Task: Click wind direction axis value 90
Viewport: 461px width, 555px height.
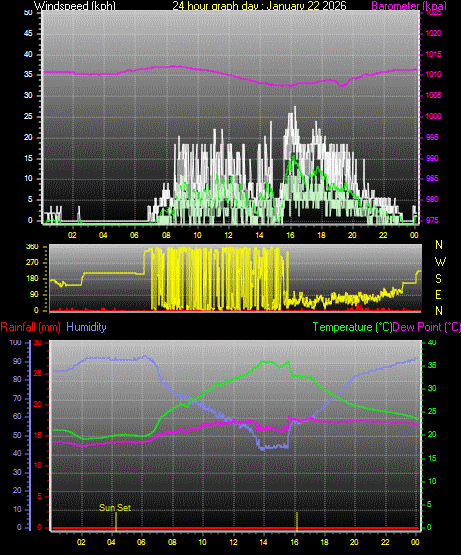Action: tap(34, 294)
